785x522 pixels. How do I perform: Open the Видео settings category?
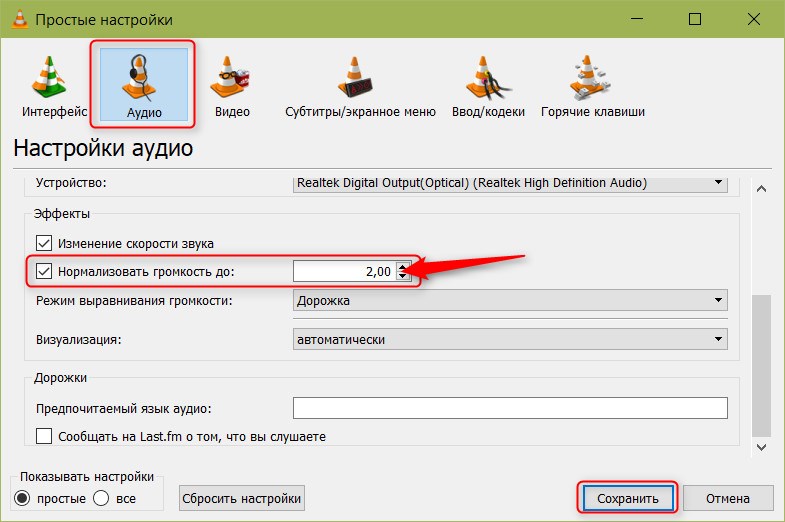click(232, 86)
